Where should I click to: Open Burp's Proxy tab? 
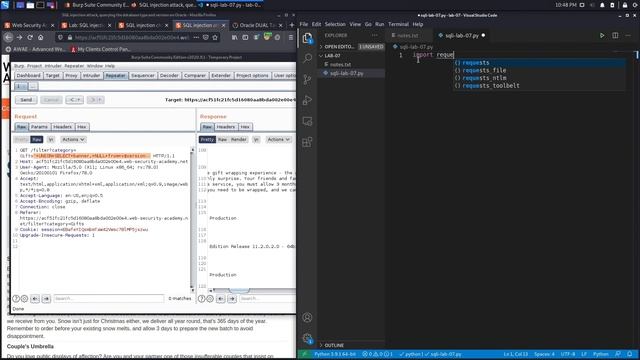click(x=71, y=76)
